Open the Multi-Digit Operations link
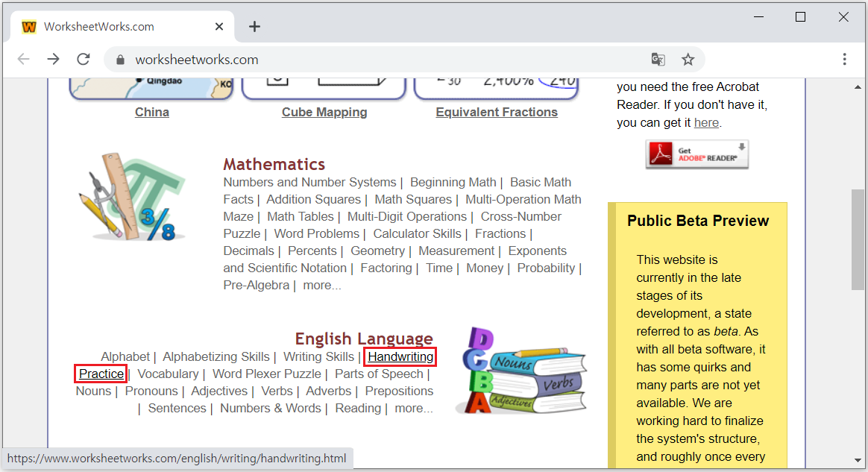This screenshot has height=472, width=868. click(407, 216)
